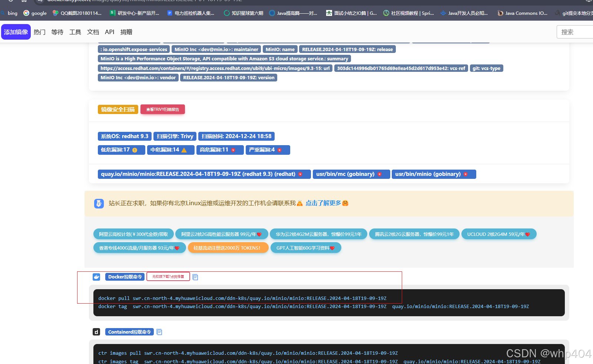Click the warning triangle icon beside 中危漏洞
593x364 pixels.
(x=184, y=150)
